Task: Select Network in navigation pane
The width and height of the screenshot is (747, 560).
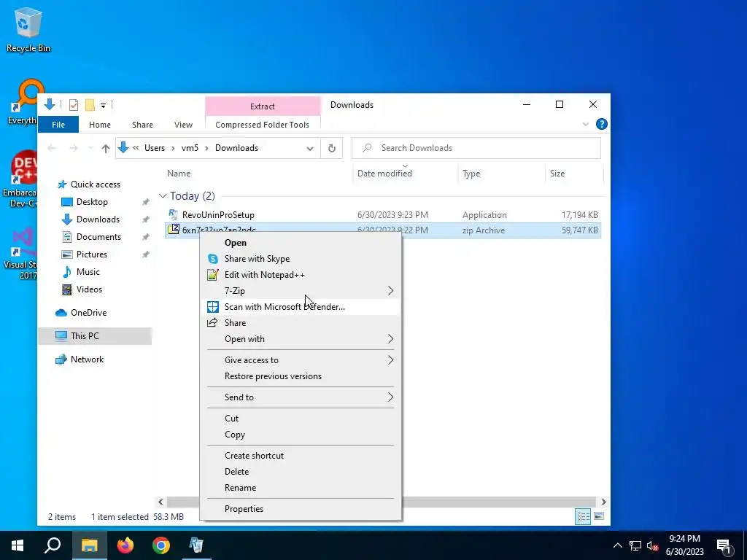Action: pyautogui.click(x=87, y=359)
